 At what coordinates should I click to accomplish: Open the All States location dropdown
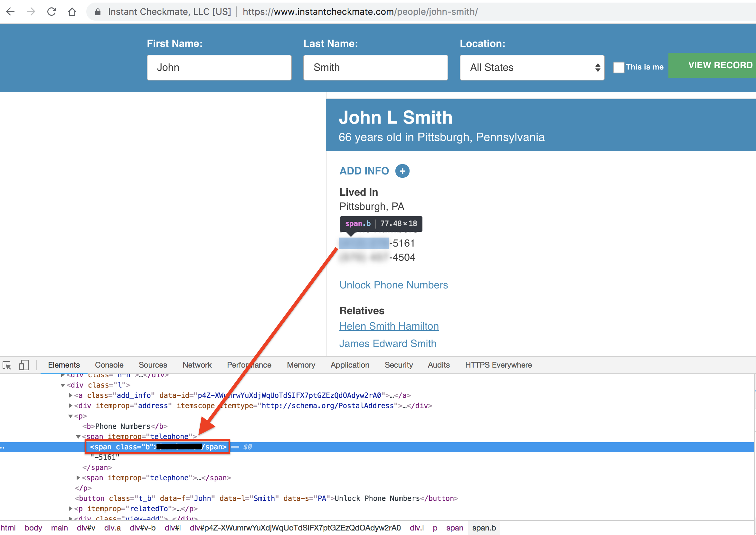coord(532,68)
